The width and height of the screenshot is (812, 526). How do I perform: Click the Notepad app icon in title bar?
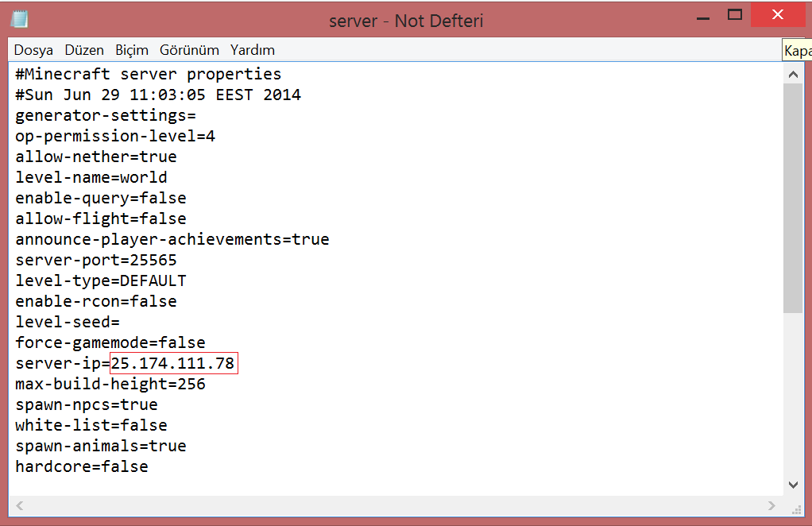pos(19,19)
